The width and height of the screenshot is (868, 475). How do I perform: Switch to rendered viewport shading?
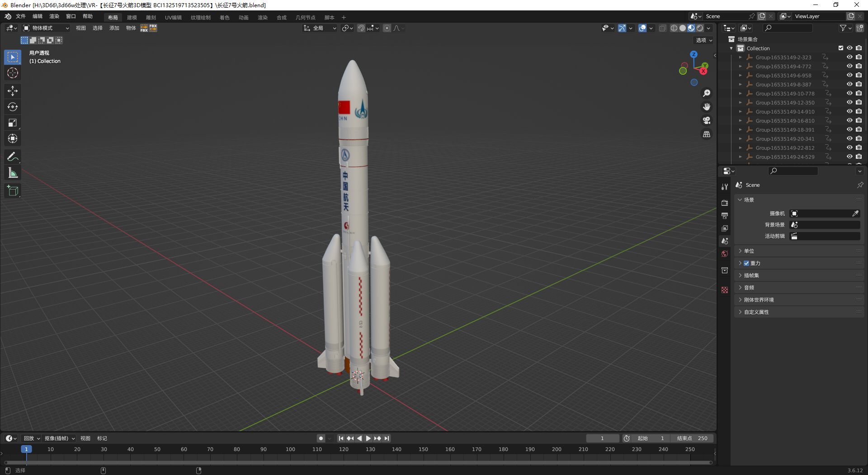pos(700,28)
